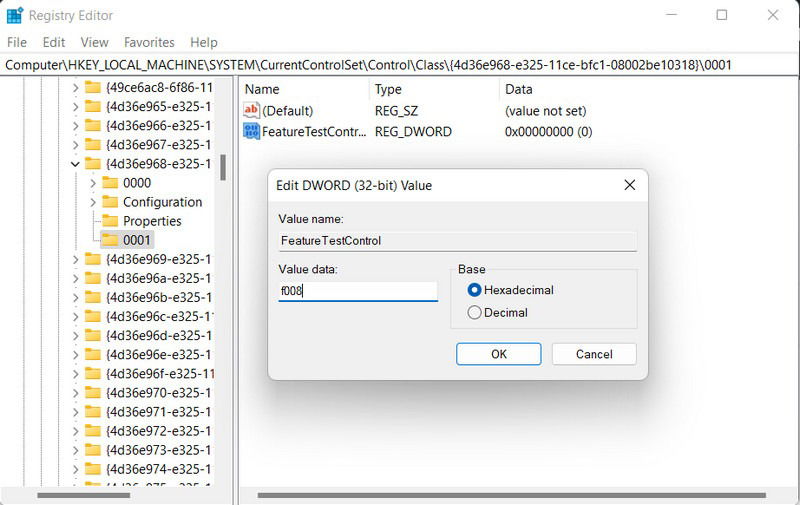The height and width of the screenshot is (505, 800).
Task: Click the tree pane horizontal scrollbar thumb
Action: click(x=84, y=495)
